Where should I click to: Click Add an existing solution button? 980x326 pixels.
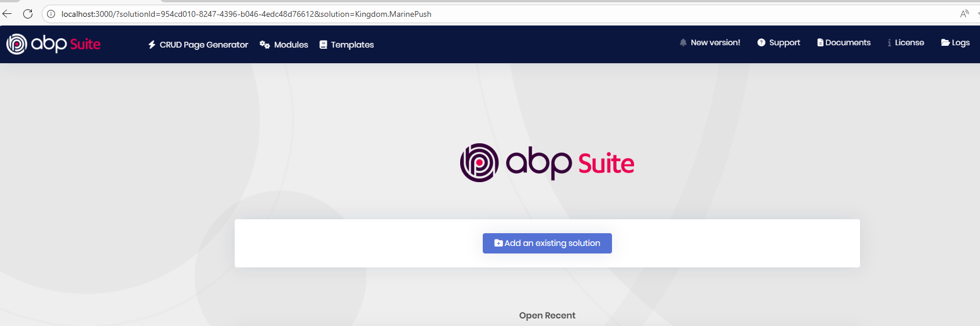(x=547, y=243)
